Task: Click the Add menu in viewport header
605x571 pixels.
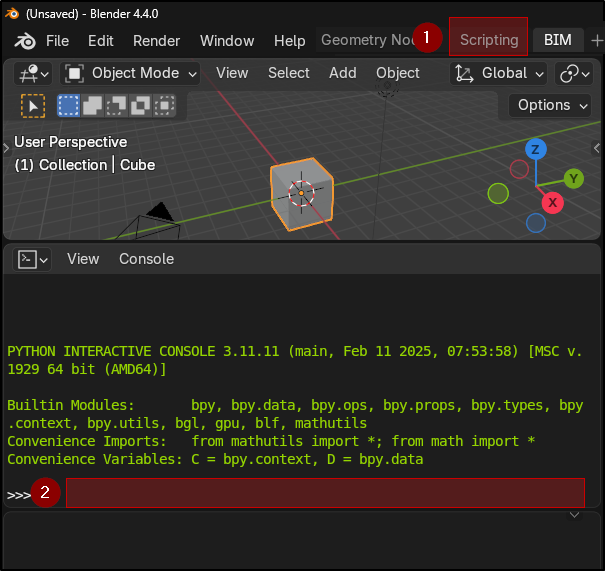Action: 342,73
